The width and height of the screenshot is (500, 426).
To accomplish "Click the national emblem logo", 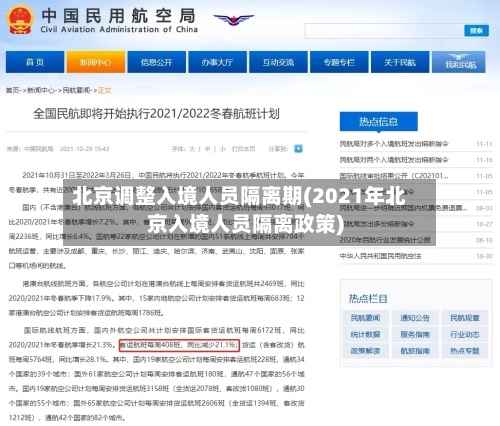I will [x=20, y=20].
